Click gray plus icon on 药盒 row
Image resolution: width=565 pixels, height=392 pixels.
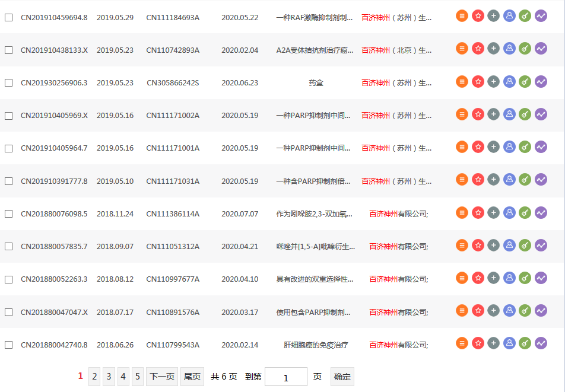pyautogui.click(x=494, y=81)
